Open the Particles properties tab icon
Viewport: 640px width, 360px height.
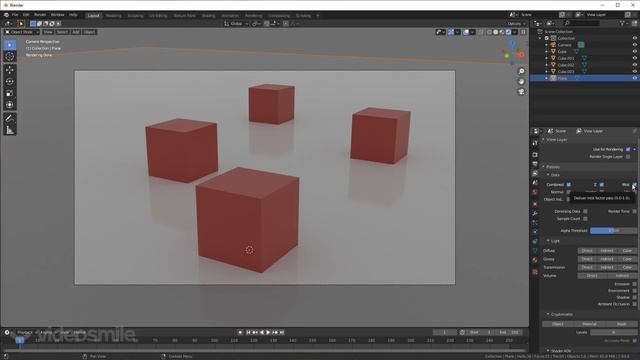coord(535,223)
